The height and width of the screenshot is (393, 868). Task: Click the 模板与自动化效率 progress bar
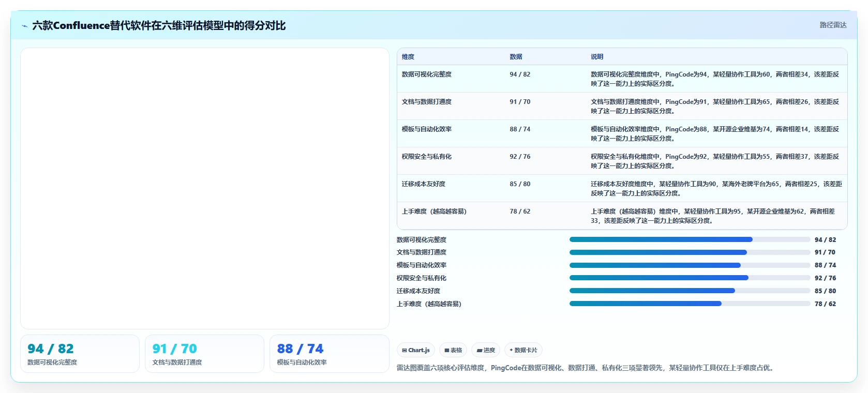pos(690,265)
